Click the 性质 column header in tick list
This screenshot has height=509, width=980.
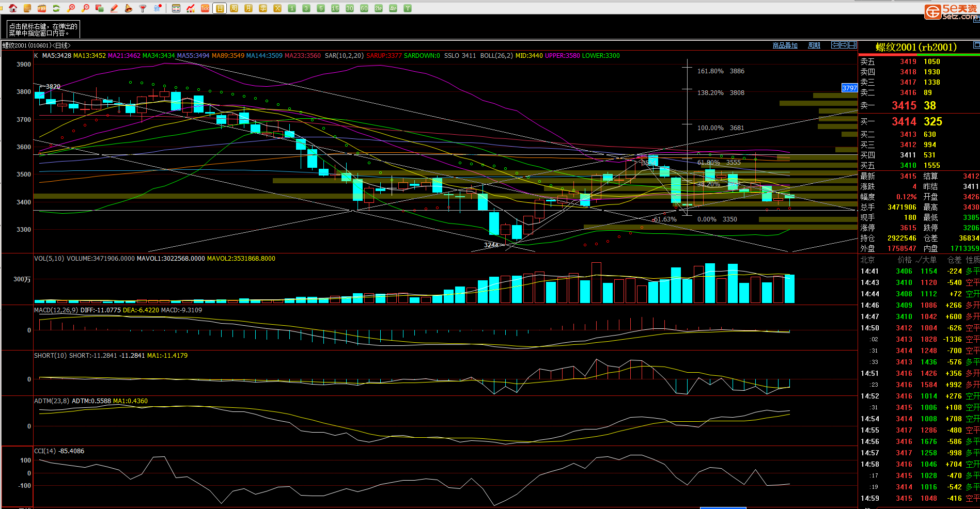pyautogui.click(x=973, y=260)
